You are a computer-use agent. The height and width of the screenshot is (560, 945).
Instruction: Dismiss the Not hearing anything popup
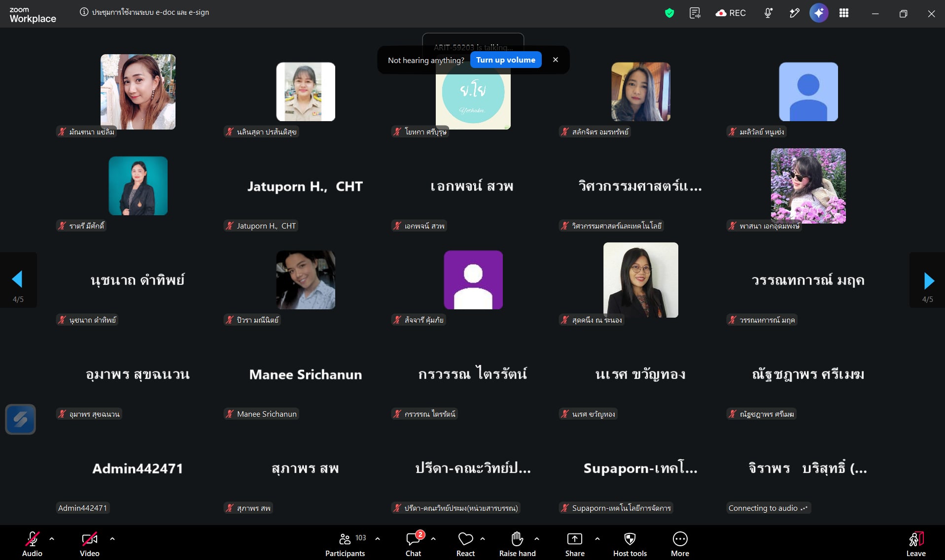pyautogui.click(x=556, y=60)
